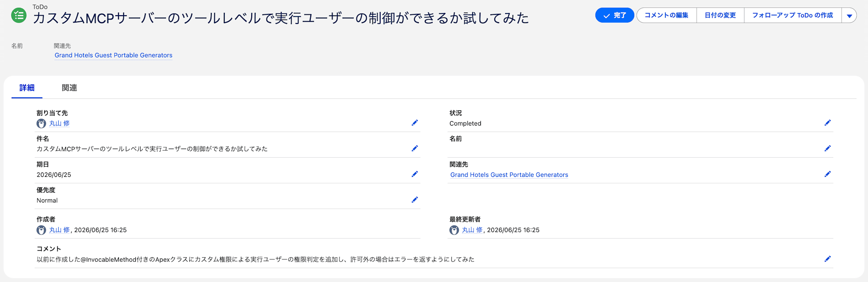Click the 作成者 user avatar icon
The image size is (868, 282).
pos(41,230)
